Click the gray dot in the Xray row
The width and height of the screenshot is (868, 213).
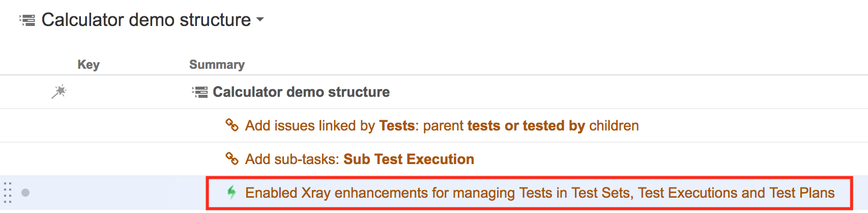(x=25, y=193)
